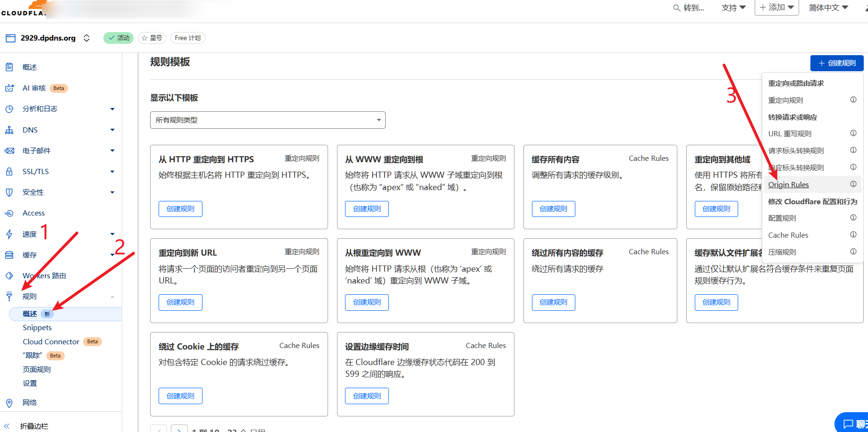Open AI 审核 sidebar icon
The image size is (868, 432).
9,88
